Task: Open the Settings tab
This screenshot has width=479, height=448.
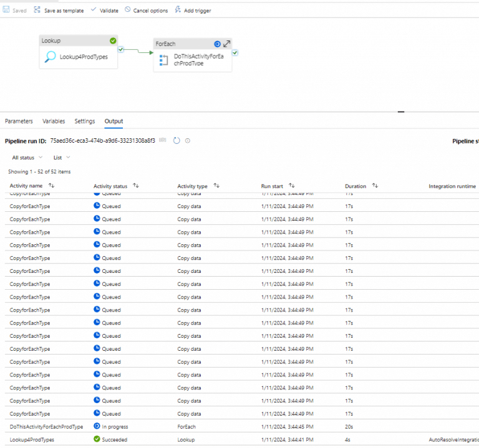Action: pos(85,121)
